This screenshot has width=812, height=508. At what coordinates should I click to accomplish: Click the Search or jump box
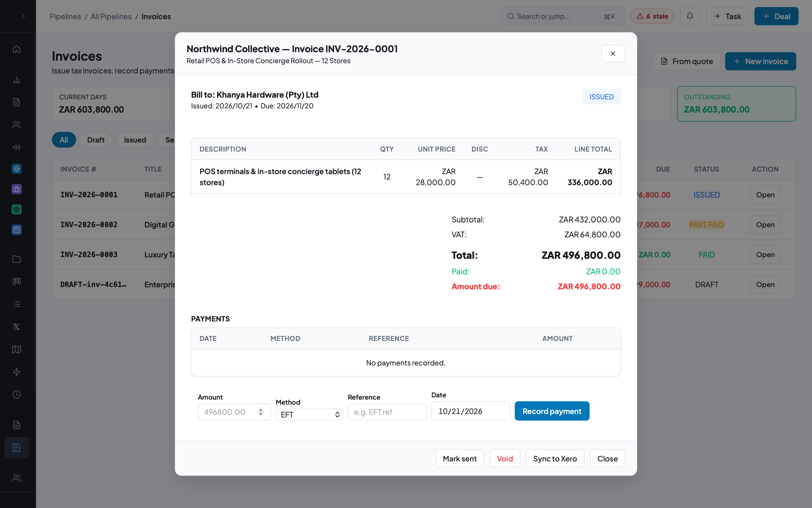562,16
